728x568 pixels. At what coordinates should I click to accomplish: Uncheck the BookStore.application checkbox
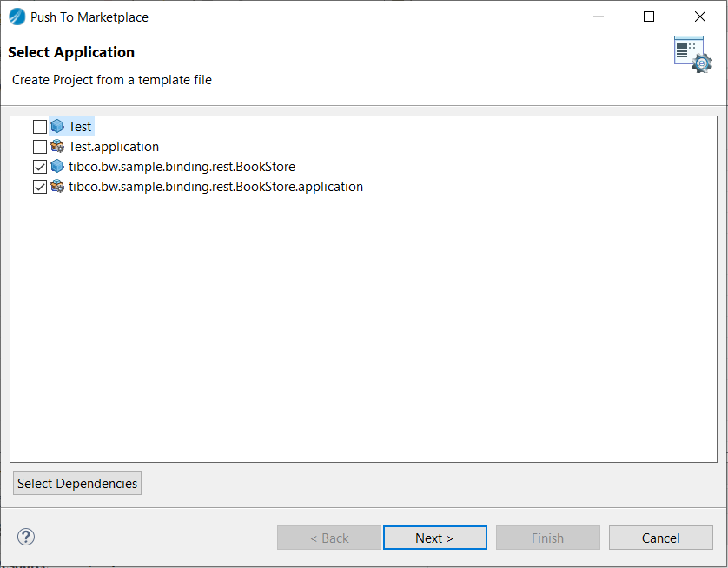click(40, 187)
